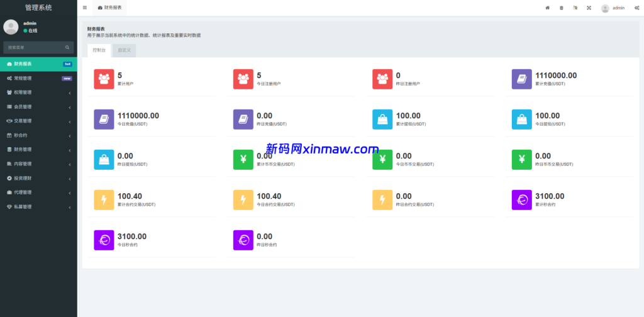This screenshot has width=644, height=317.
Task: Click the search magnifier icon in the sidebar
Action: (x=67, y=47)
